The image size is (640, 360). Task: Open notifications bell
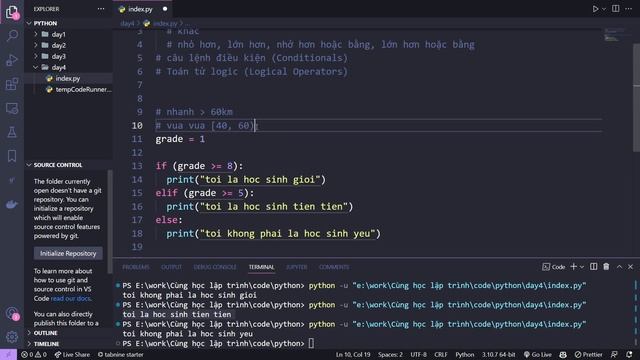tap(629, 355)
